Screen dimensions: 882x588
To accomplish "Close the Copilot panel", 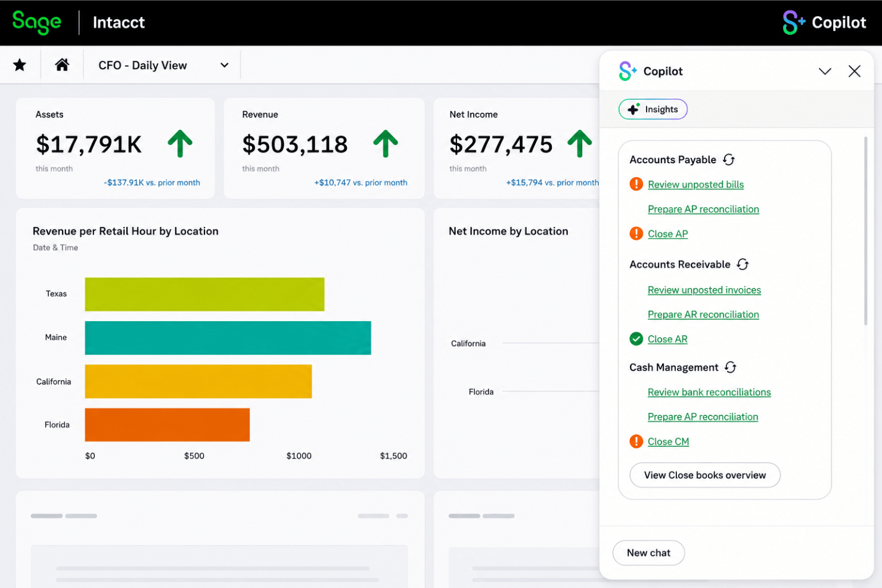I will click(x=854, y=71).
